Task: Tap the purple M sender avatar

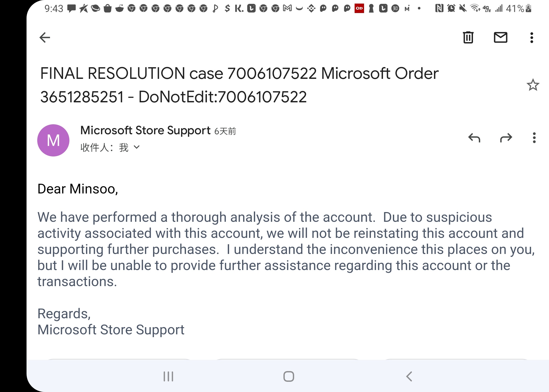Action: (53, 140)
